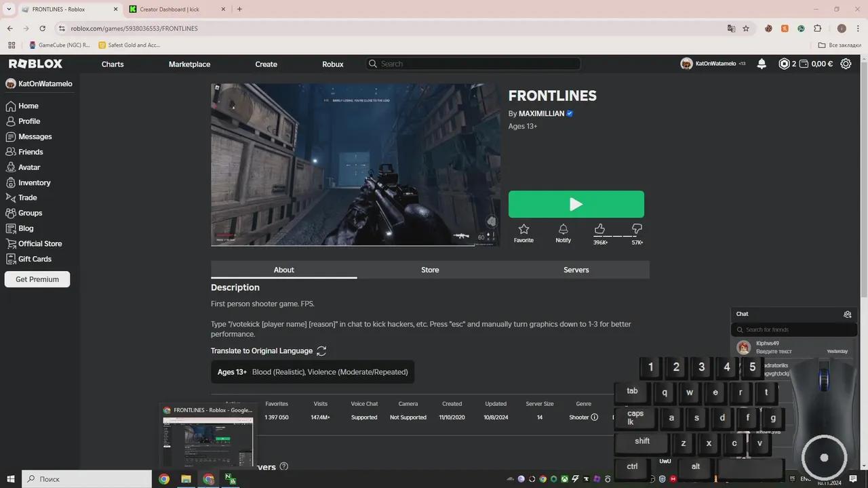Open Marketplace in the top navigation
This screenshot has width=868, height=488.
point(189,64)
